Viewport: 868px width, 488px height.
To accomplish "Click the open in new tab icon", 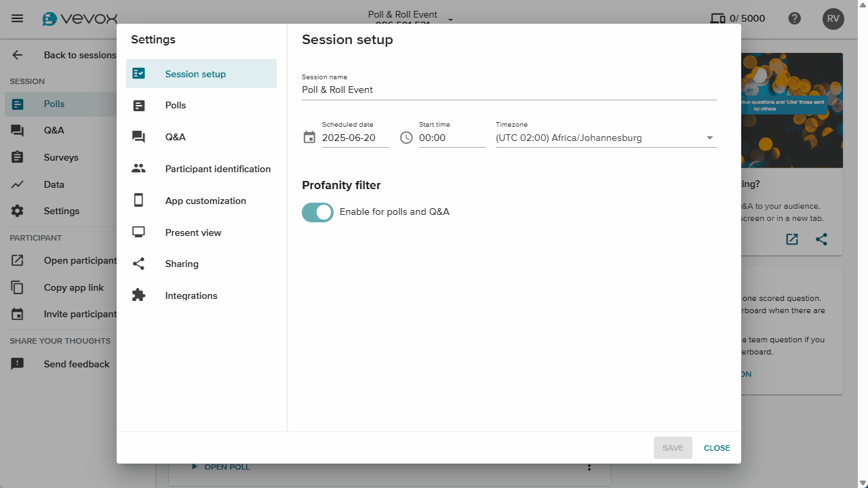I will point(792,239).
